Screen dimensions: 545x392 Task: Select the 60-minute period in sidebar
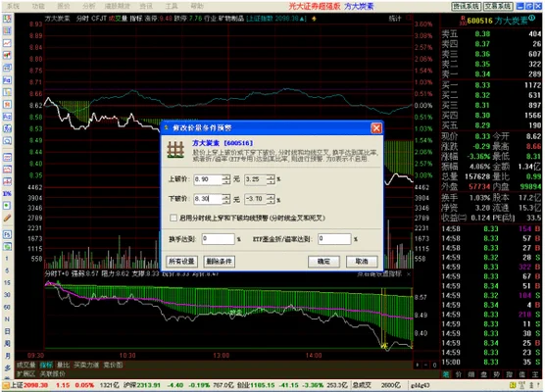pyautogui.click(x=7, y=307)
